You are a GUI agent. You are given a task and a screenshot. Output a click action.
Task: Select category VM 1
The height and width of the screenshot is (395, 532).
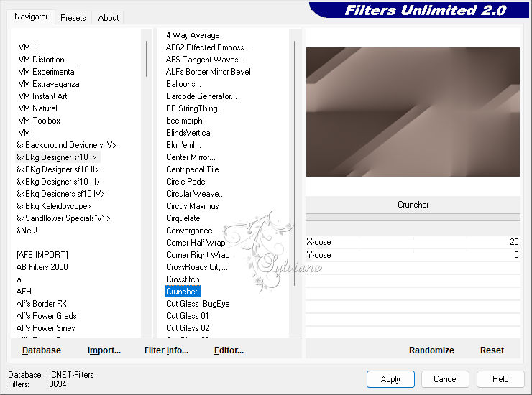coord(27,47)
